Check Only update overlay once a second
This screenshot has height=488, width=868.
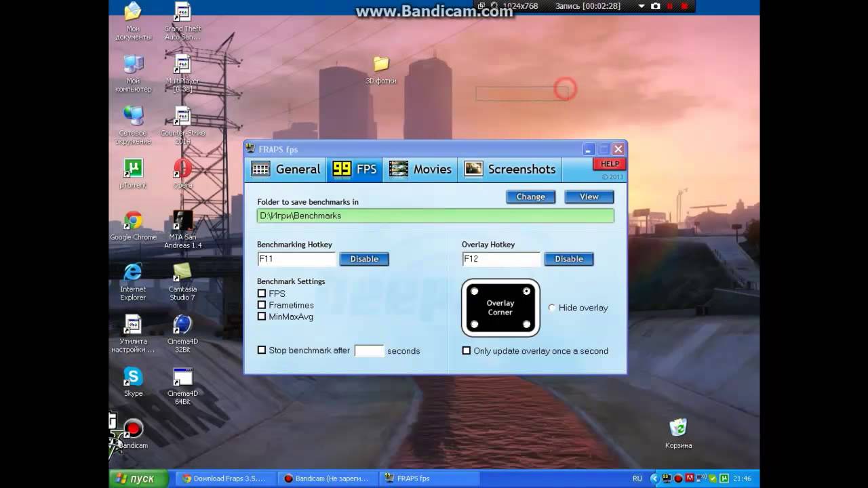pyautogui.click(x=467, y=350)
